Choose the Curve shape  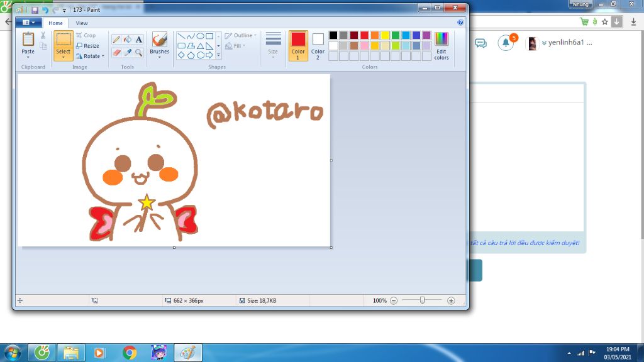191,36
